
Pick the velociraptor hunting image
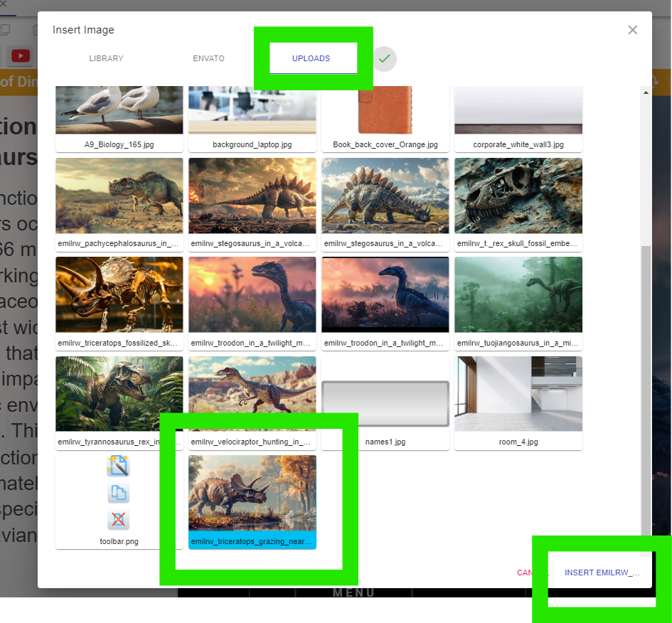click(x=252, y=403)
